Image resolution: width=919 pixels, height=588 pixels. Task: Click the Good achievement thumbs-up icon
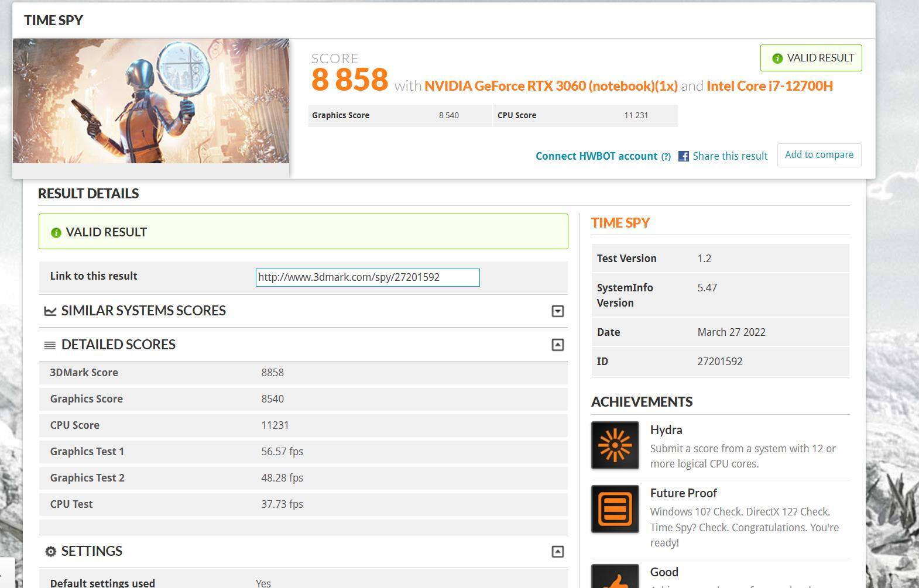615,577
